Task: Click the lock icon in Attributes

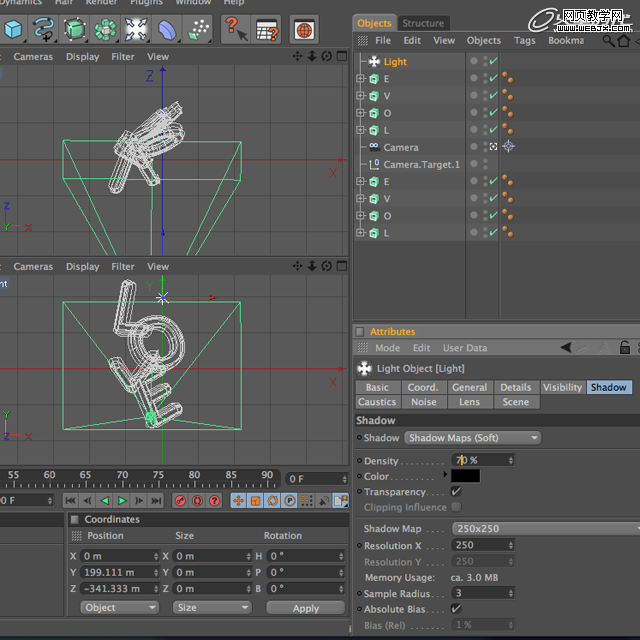Action: point(624,347)
